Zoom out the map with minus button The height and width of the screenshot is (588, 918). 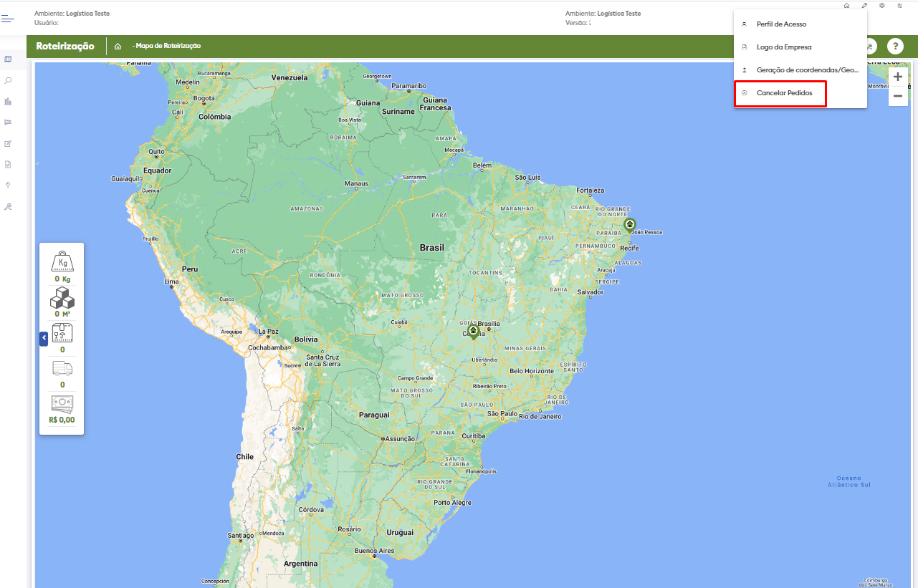898,96
